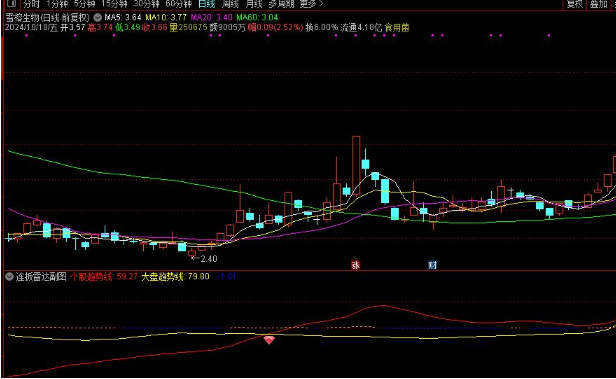Click the tallest red candlestick
This screenshot has width=616, height=379.
[x=356, y=165]
